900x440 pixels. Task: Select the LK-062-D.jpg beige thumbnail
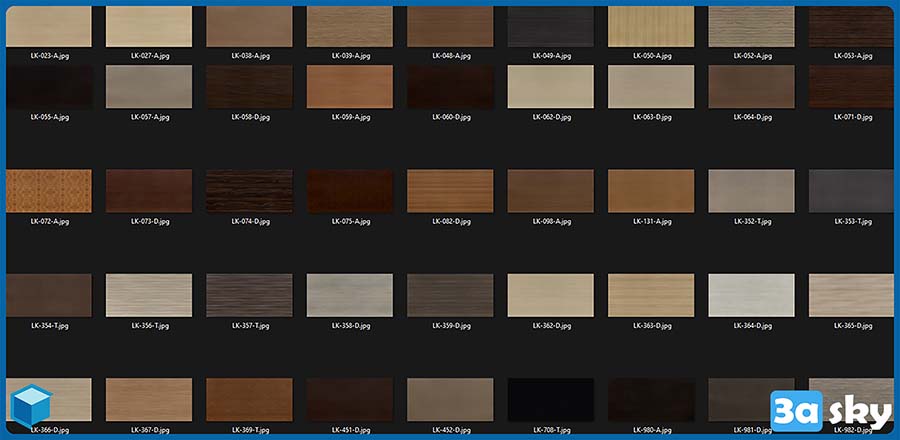551,87
